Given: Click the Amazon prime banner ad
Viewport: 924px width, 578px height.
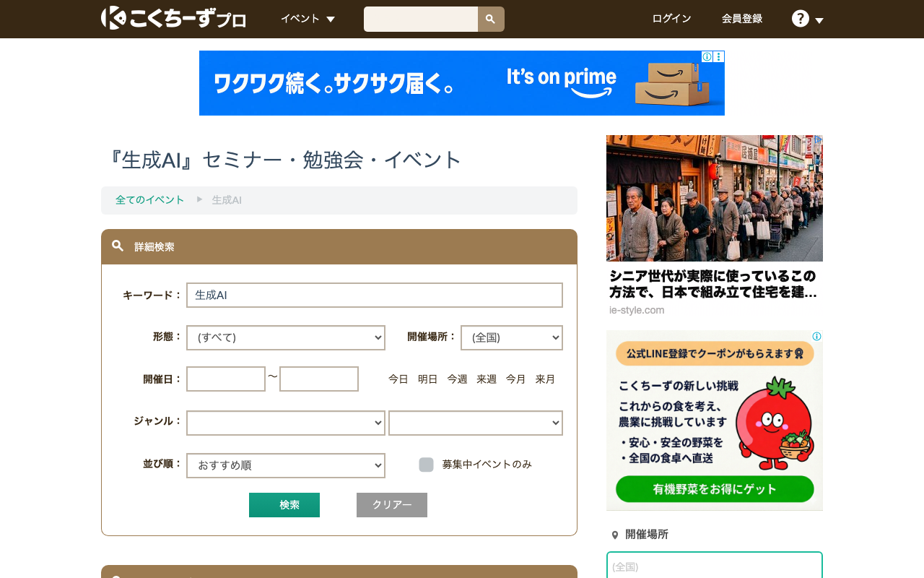Looking at the screenshot, I should (462, 83).
